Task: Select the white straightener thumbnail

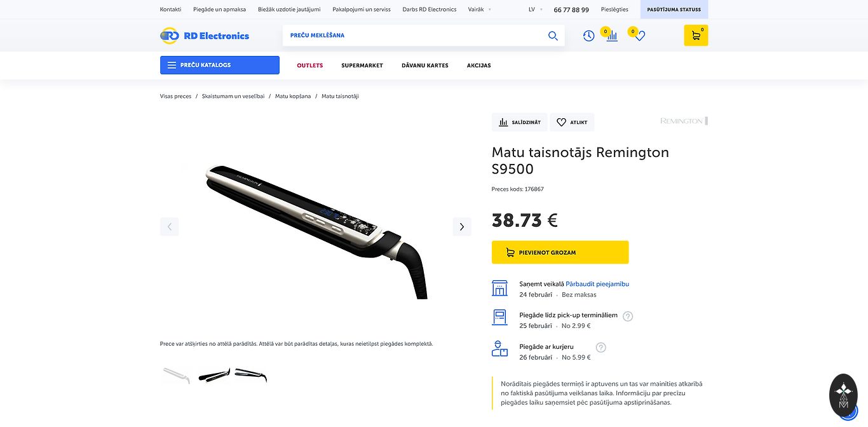Action: click(176, 375)
